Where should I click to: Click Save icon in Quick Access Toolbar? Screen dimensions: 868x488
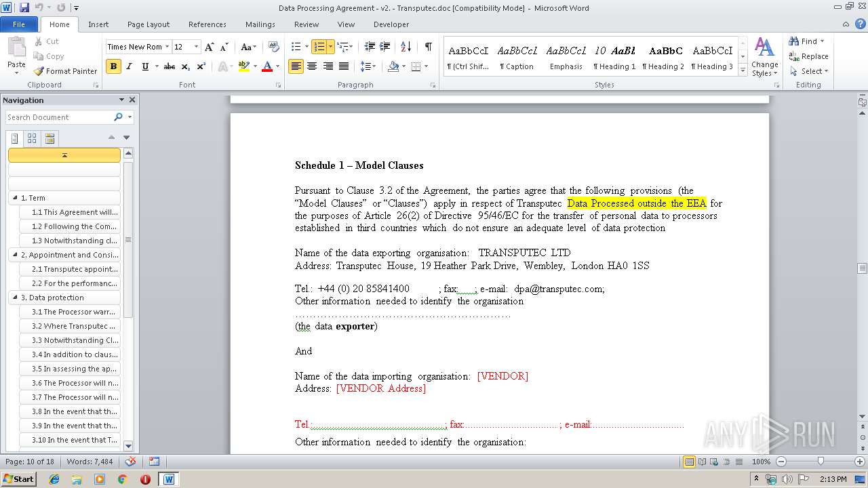click(x=24, y=7)
